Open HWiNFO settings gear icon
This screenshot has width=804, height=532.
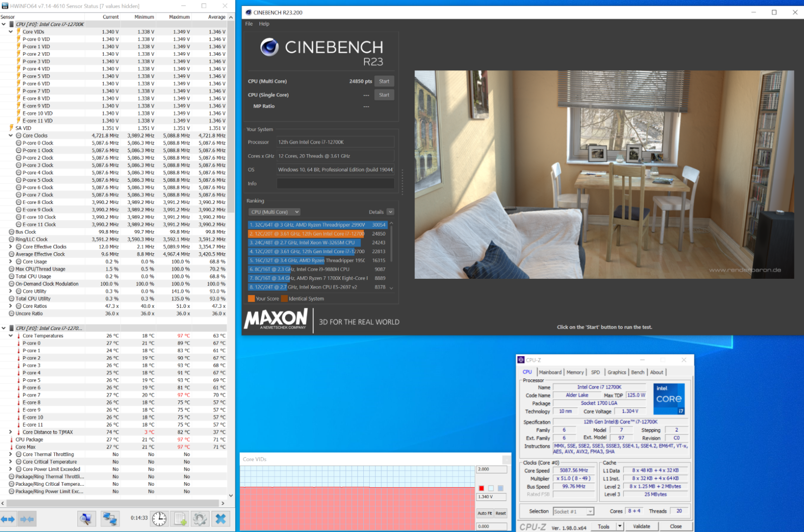pyautogui.click(x=200, y=519)
